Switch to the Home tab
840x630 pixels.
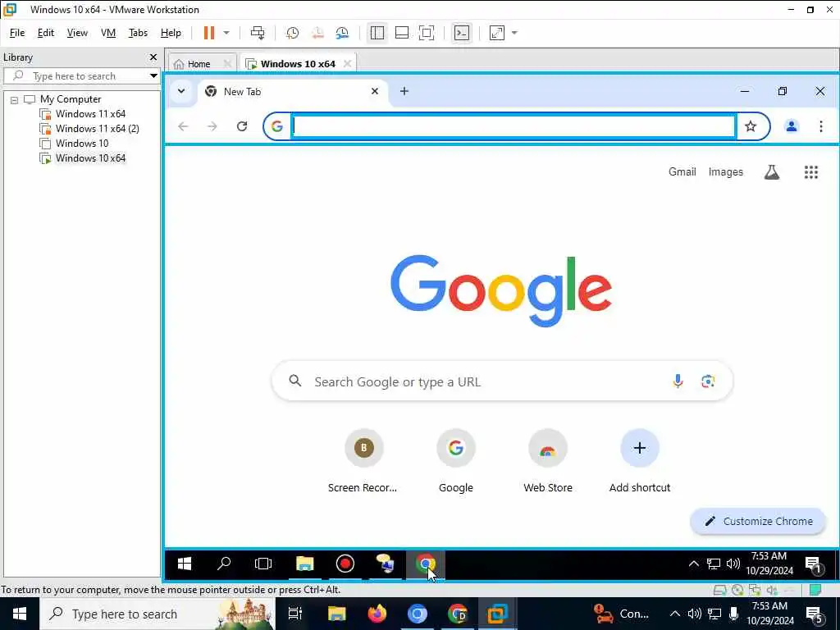point(199,64)
